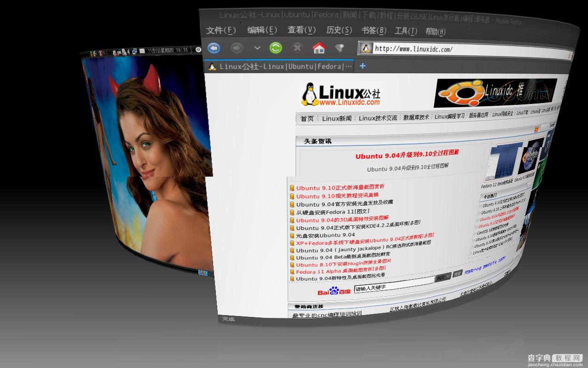Open link 从硬盘安装Fedora 11[图文]
The image size is (588, 368).
(333, 212)
